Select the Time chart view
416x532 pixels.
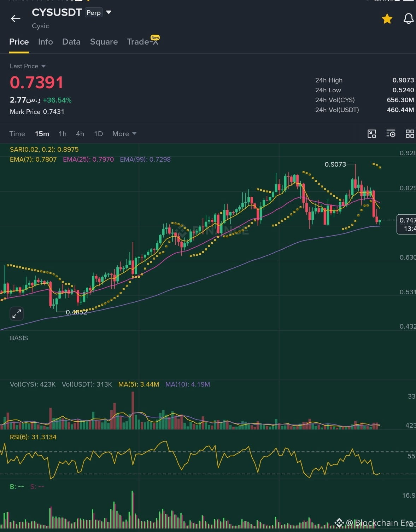click(x=17, y=134)
